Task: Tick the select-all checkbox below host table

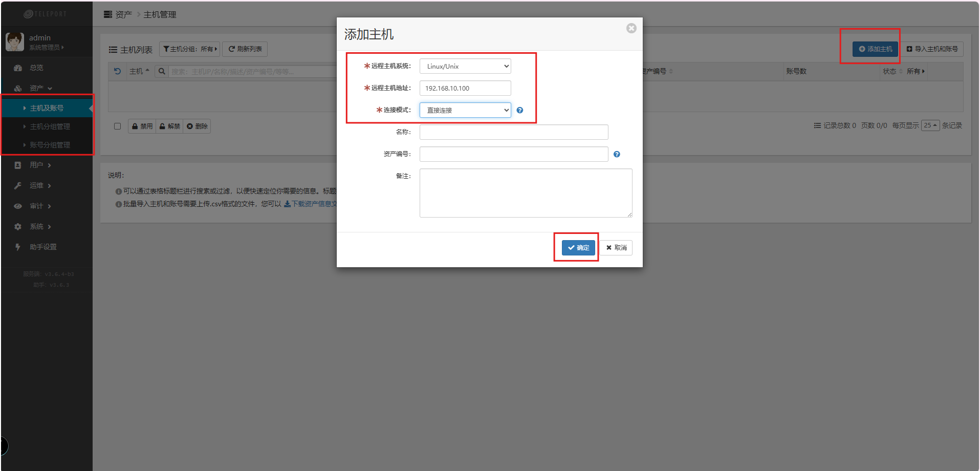Action: (x=118, y=126)
